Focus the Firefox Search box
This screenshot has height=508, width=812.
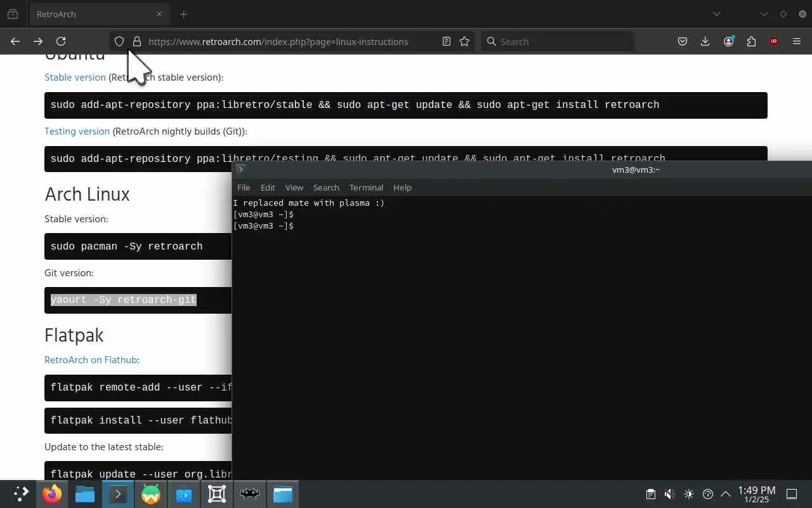[557, 41]
